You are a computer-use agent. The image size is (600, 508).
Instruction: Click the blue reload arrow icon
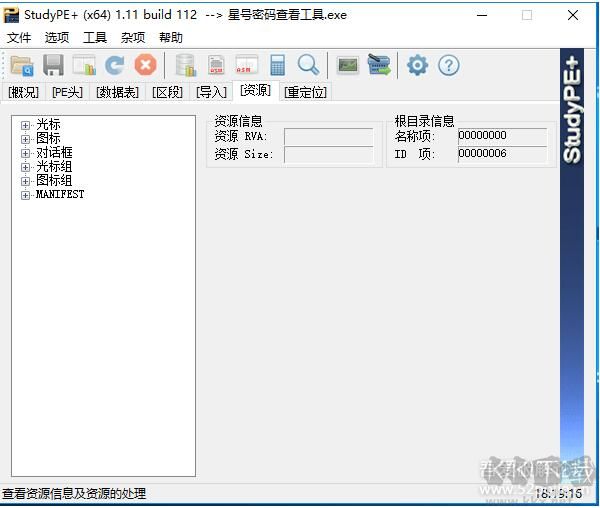click(114, 65)
